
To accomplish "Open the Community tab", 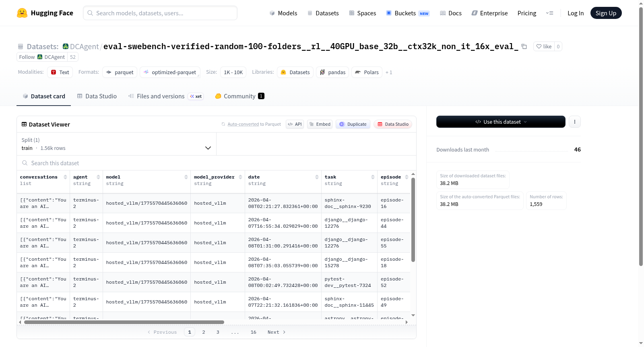I will [x=239, y=96].
